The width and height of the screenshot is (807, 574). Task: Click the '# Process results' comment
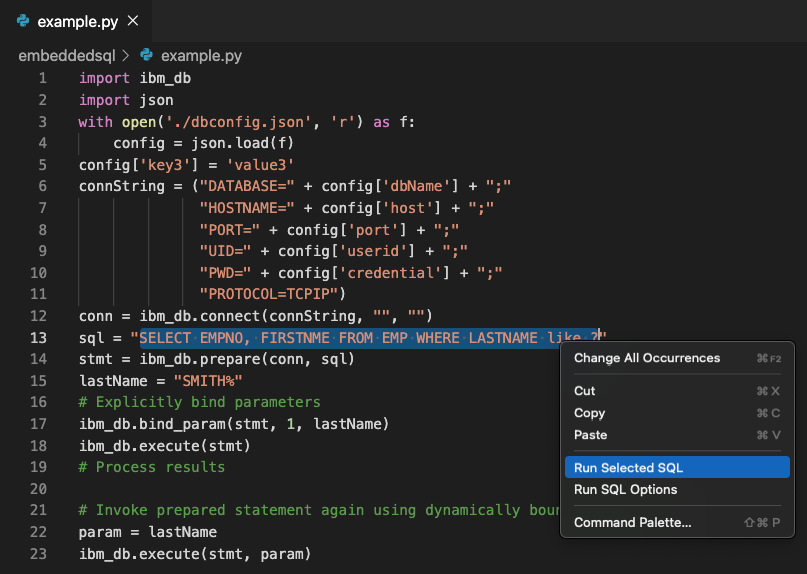(x=152, y=467)
